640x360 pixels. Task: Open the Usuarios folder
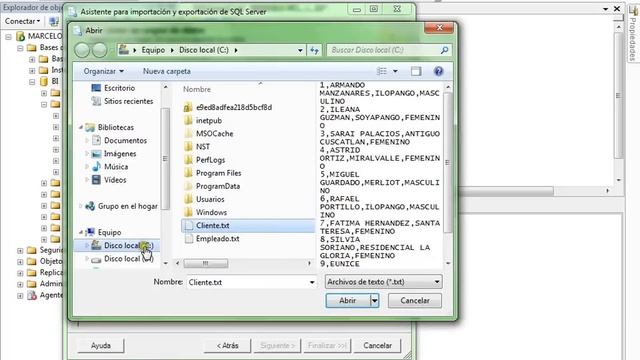click(210, 199)
